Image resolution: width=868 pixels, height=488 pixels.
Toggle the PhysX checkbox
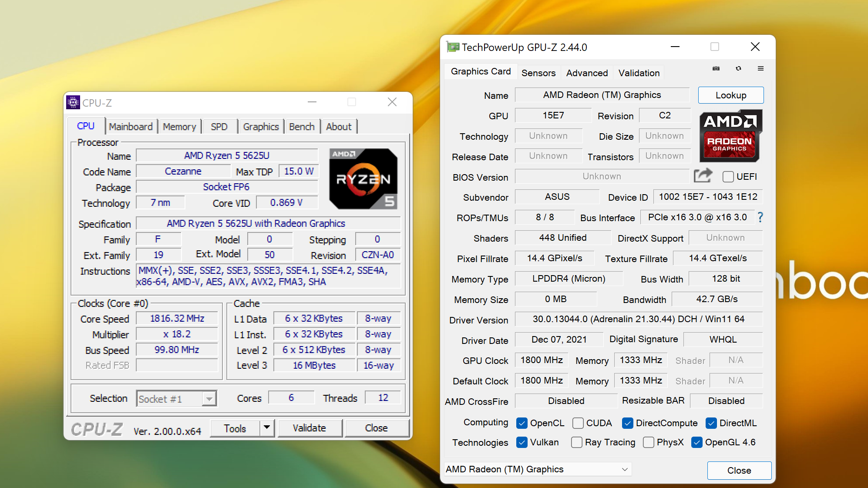(x=648, y=442)
